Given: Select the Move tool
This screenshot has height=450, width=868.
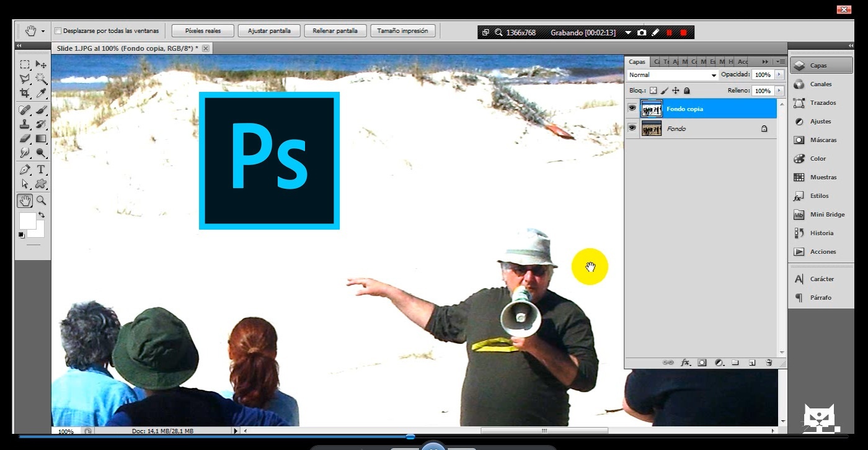Looking at the screenshot, I should (41, 65).
